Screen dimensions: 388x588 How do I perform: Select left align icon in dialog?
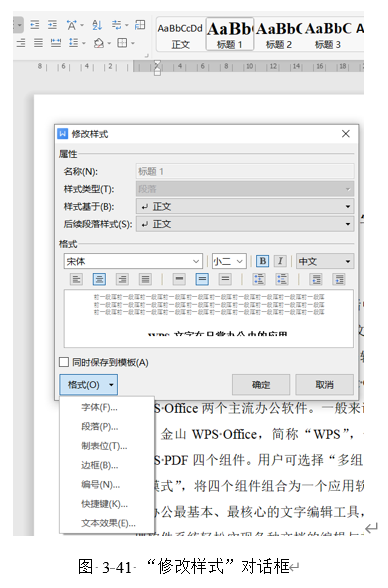pyautogui.click(x=76, y=279)
